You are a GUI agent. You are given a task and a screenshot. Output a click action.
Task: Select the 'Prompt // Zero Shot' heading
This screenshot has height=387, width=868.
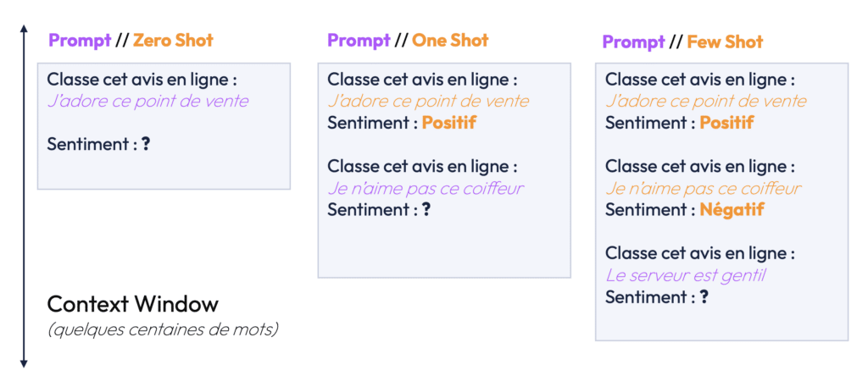pos(131,41)
